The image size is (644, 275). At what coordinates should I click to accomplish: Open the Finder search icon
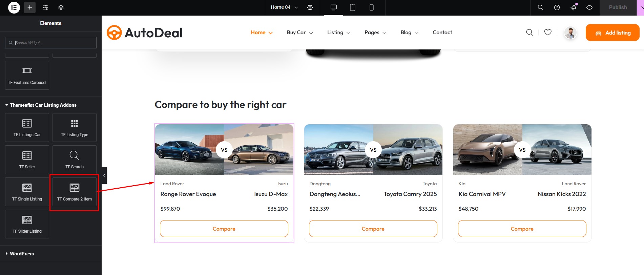point(541,7)
